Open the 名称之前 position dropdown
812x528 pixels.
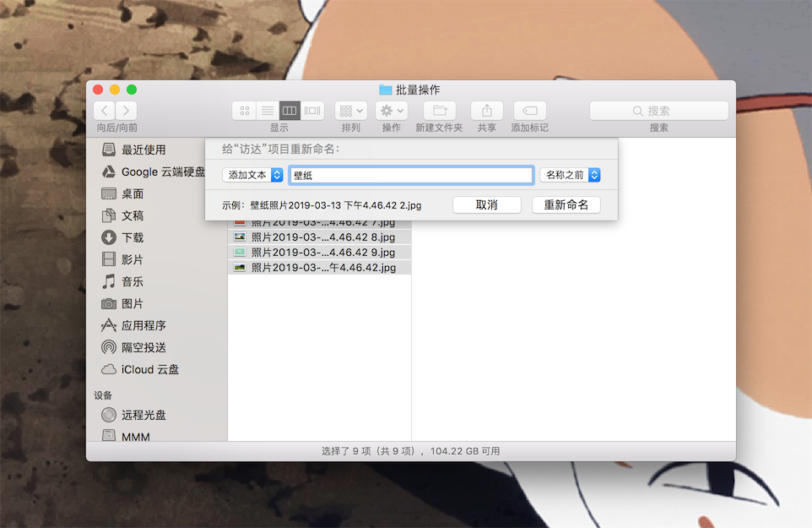570,175
